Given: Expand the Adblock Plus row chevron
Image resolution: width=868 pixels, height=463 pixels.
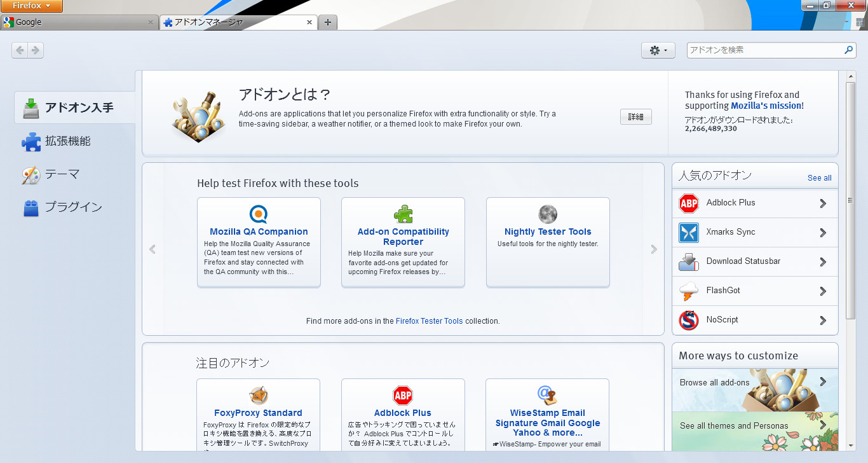Looking at the screenshot, I should point(823,204).
